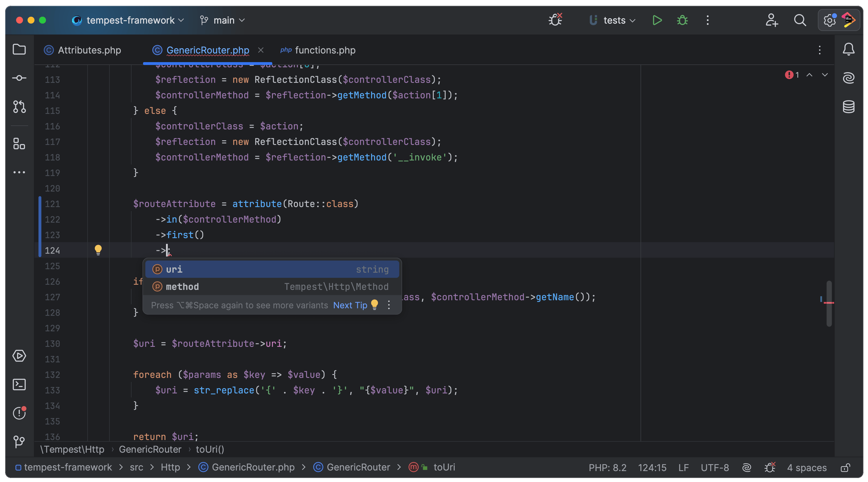Open the Pull Requests tool window
868x482 pixels.
19,107
